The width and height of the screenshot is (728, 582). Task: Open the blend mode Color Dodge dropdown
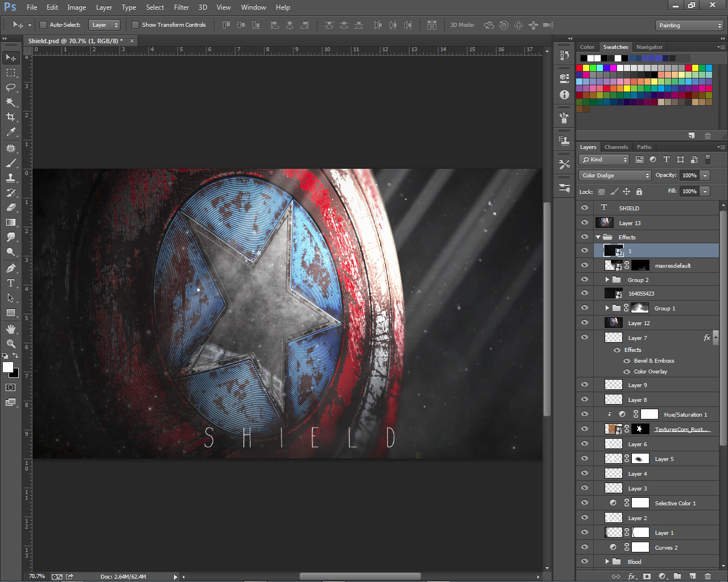615,176
